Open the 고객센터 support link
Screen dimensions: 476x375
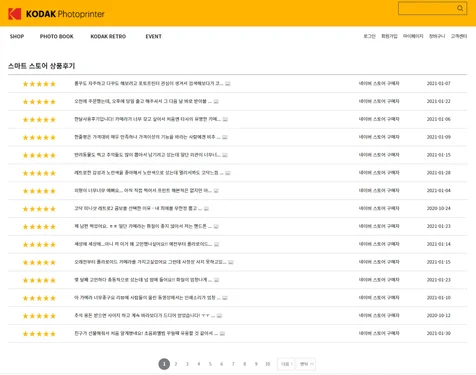pyautogui.click(x=459, y=36)
